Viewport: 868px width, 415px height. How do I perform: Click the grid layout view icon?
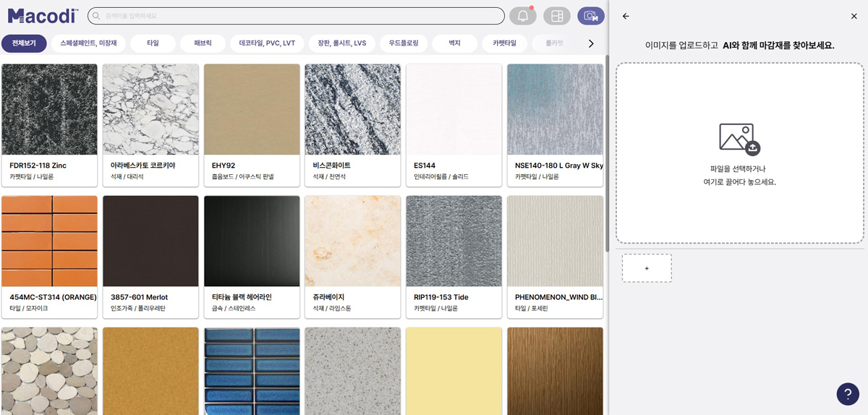click(x=556, y=16)
